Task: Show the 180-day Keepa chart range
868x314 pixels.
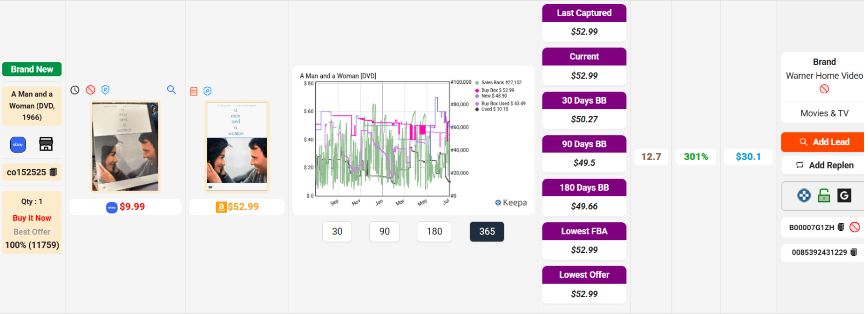Action: [x=434, y=232]
